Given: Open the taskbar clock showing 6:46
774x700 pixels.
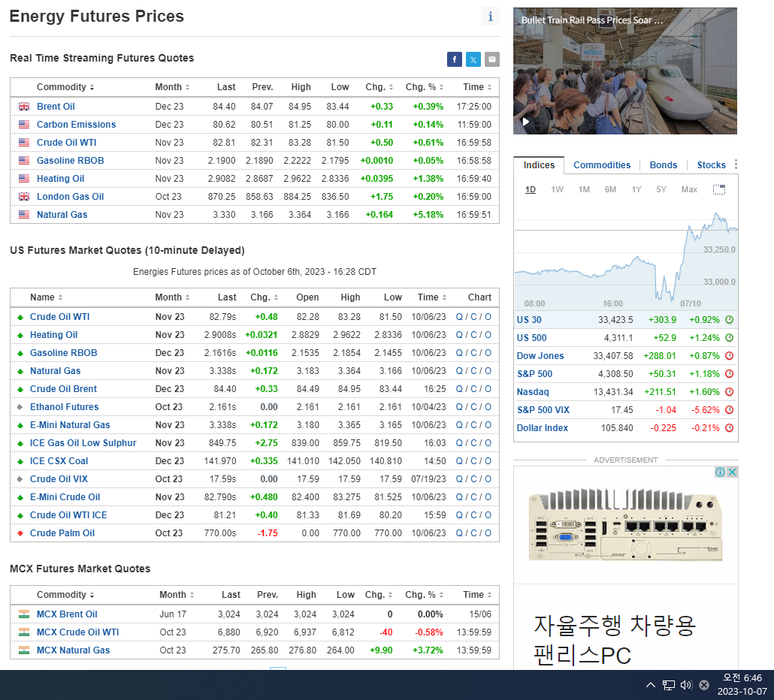Looking at the screenshot, I should (x=742, y=685).
